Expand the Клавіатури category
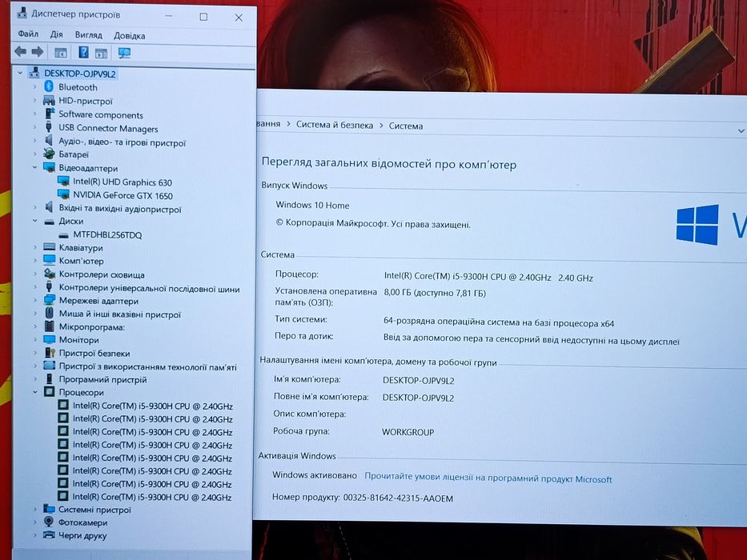747x560 pixels. click(x=34, y=248)
